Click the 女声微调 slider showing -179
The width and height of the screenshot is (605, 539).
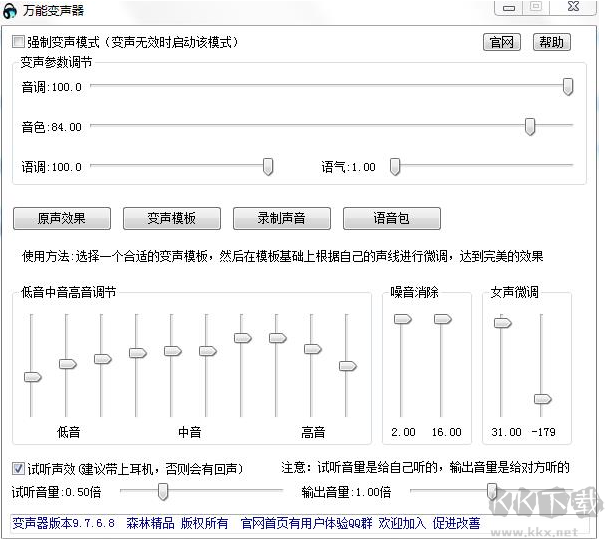tap(541, 399)
